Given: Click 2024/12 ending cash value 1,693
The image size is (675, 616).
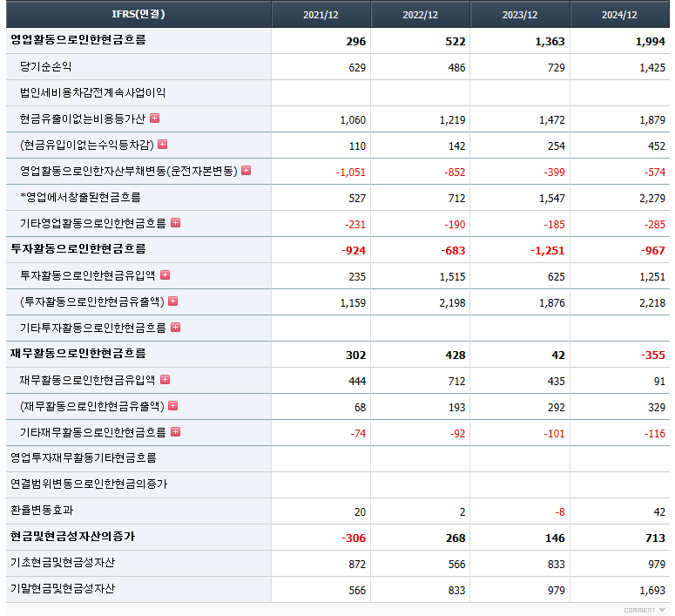Looking at the screenshot, I should click(x=652, y=590).
